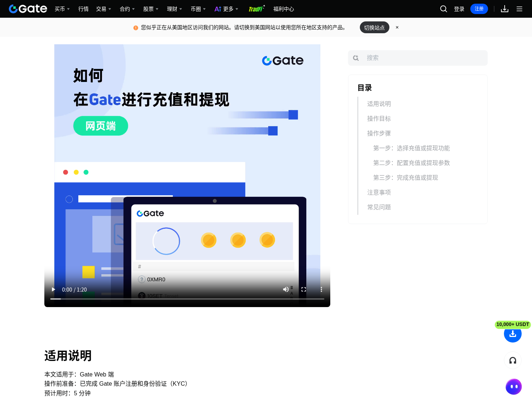Go to 第一步：选择充值或提现功能 entry
The width and height of the screenshot is (532, 406).
(412, 148)
